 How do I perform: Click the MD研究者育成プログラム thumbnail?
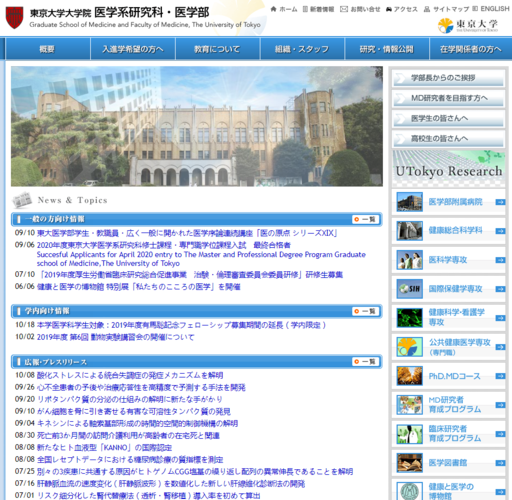410,405
